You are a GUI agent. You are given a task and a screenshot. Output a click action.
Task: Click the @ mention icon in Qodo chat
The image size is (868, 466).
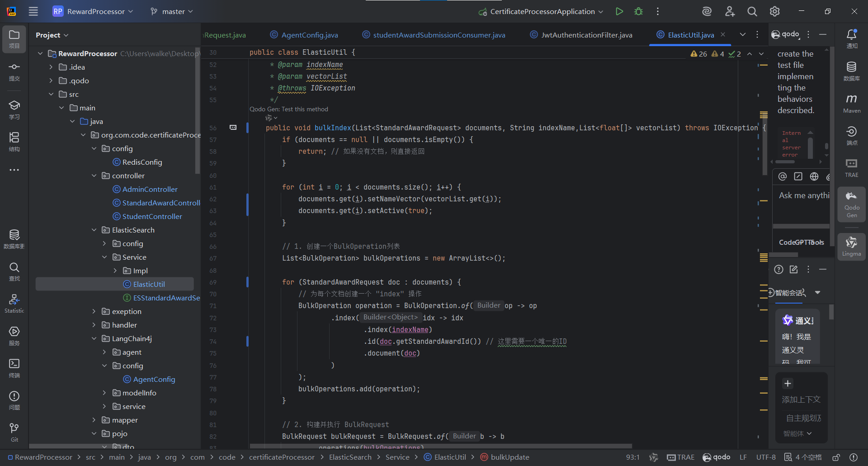783,176
